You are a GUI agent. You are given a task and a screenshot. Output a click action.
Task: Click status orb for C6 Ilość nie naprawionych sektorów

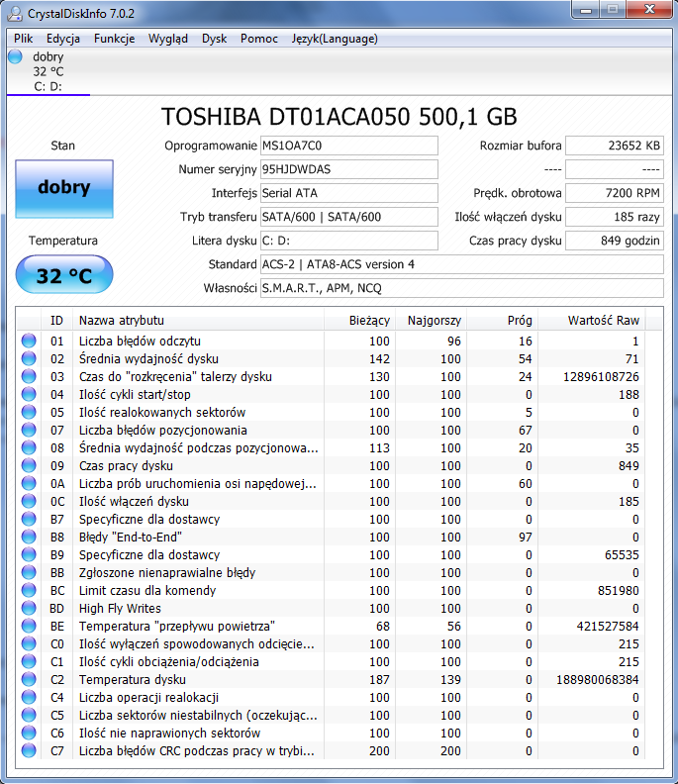click(x=29, y=733)
